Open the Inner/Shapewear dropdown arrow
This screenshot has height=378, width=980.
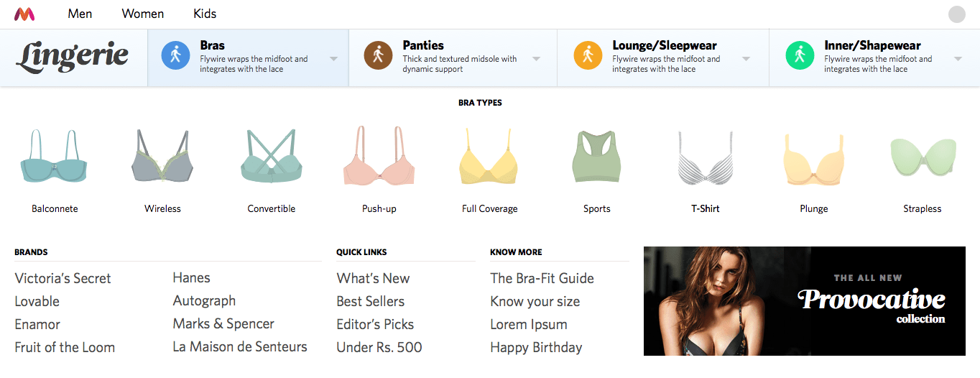coord(958,59)
